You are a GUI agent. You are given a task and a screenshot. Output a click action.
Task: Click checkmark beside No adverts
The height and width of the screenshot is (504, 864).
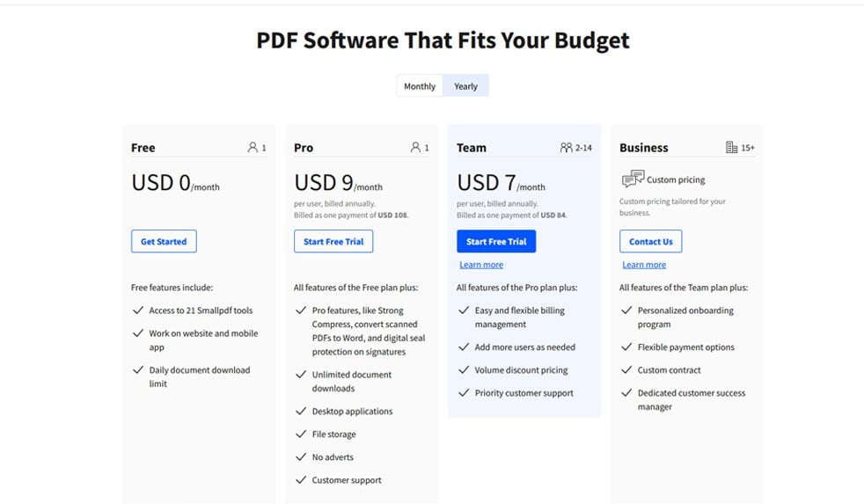click(x=301, y=457)
